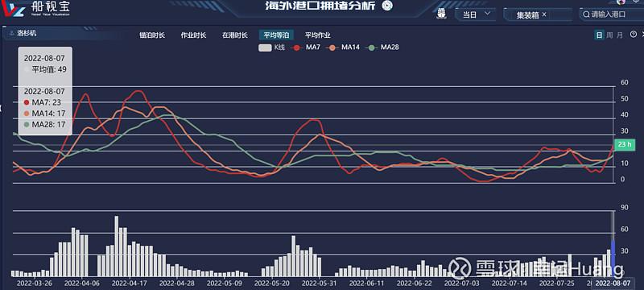Click the 2022-03-26 axis date label
Image resolution: width=644 pixels, height=290 pixels.
click(34, 284)
